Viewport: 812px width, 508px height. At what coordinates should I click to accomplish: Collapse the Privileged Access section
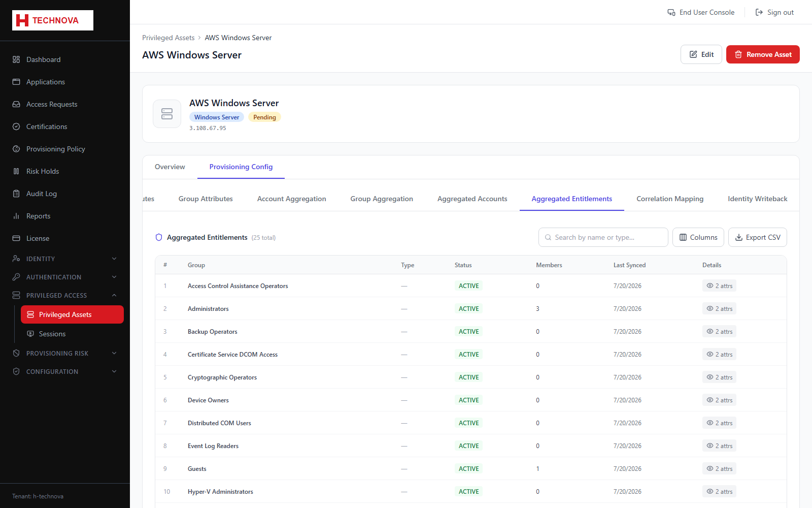coord(65,295)
